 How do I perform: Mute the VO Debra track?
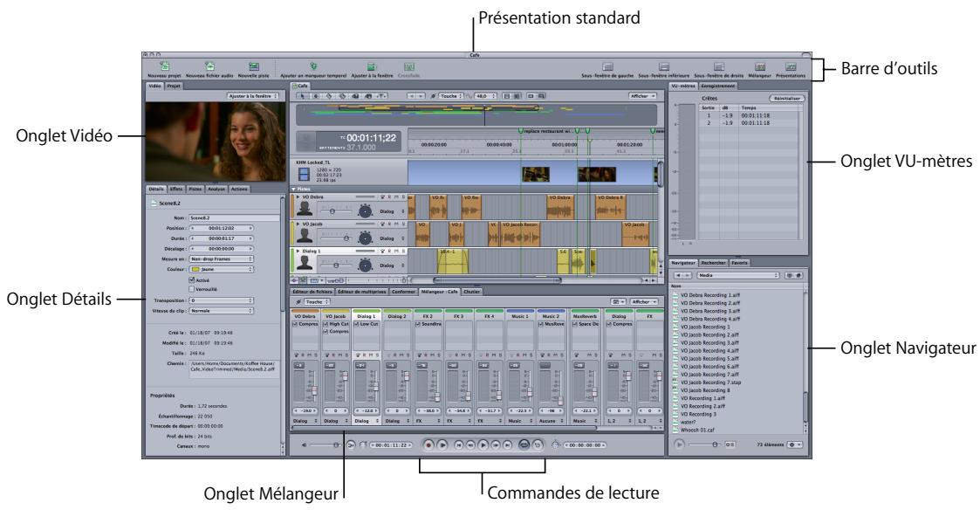tap(396, 197)
